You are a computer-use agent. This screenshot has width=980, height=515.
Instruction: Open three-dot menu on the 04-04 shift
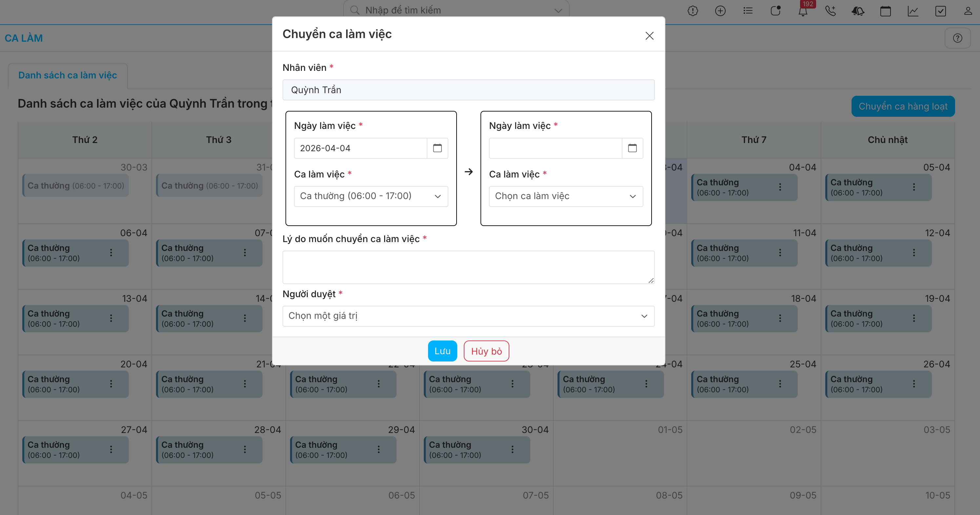[x=780, y=187]
